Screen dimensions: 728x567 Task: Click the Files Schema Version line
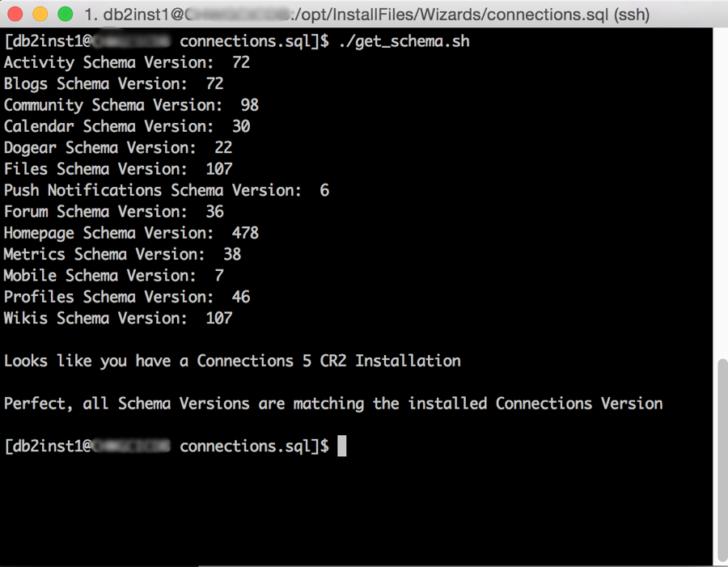click(x=118, y=169)
